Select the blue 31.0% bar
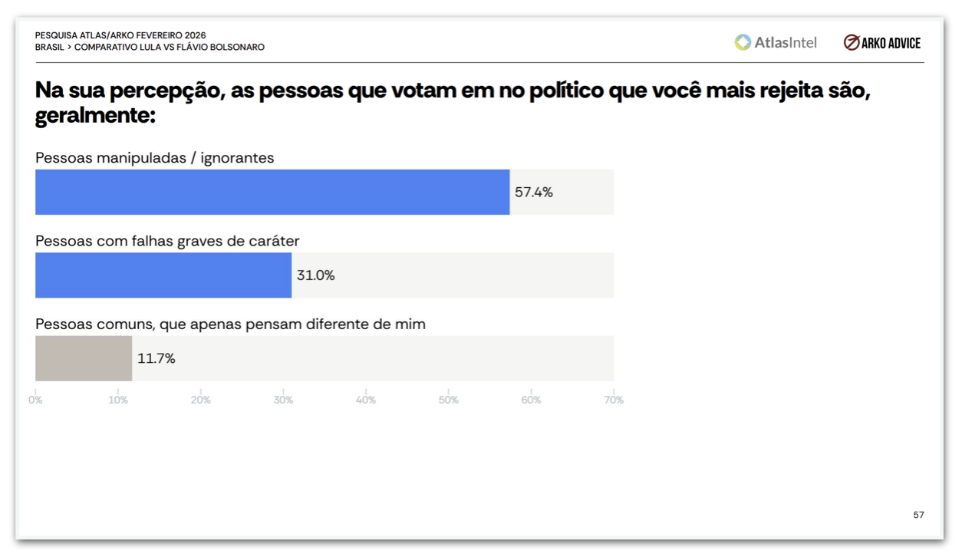 tap(163, 275)
